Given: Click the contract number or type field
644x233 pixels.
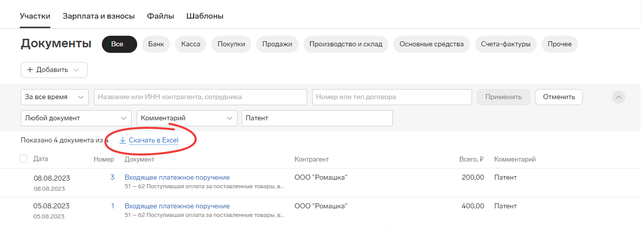Looking at the screenshot, I should [392, 97].
